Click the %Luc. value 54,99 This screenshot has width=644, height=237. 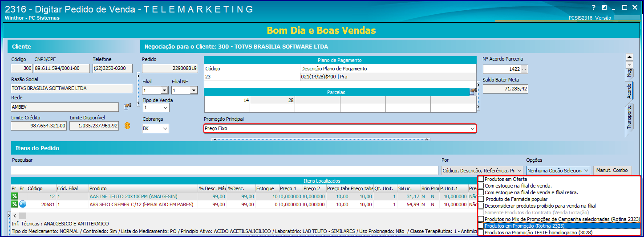pyautogui.click(x=413, y=204)
